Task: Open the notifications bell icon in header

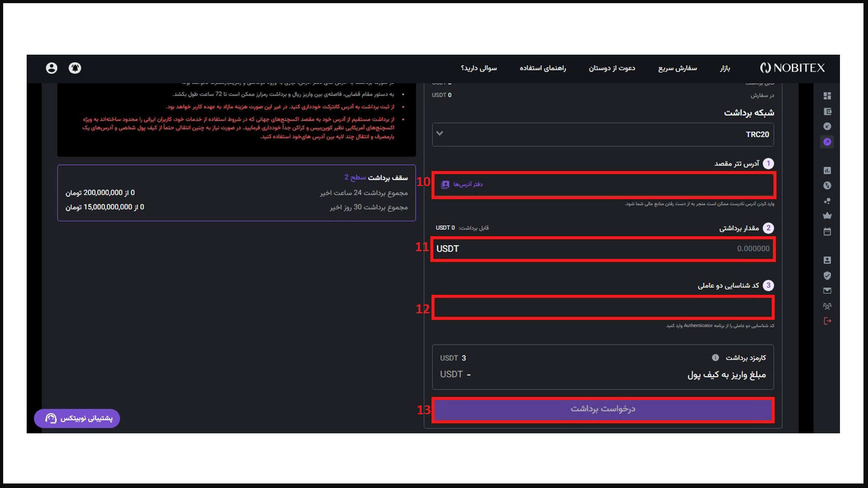Action: point(75,68)
